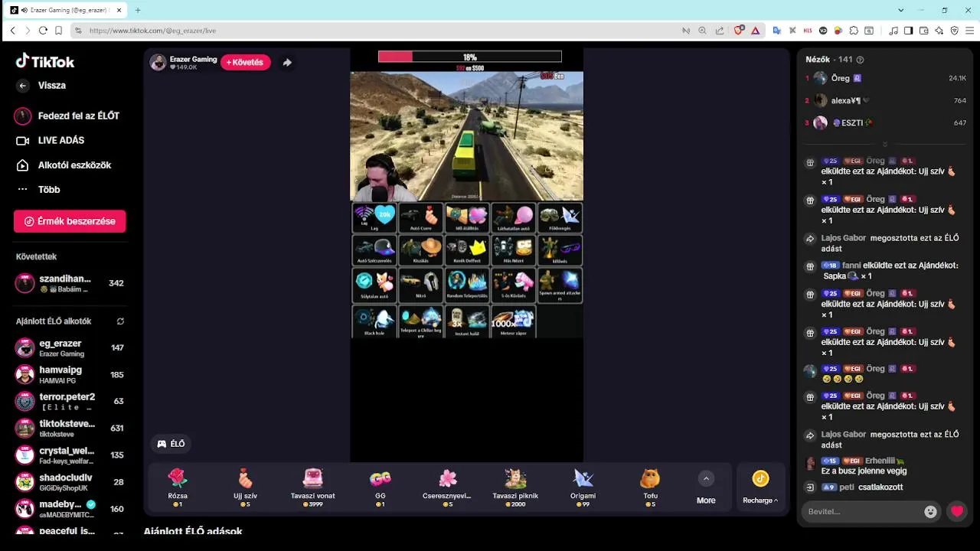Open madeby verified creator stream
The width and height of the screenshot is (980, 551).
(x=70, y=508)
